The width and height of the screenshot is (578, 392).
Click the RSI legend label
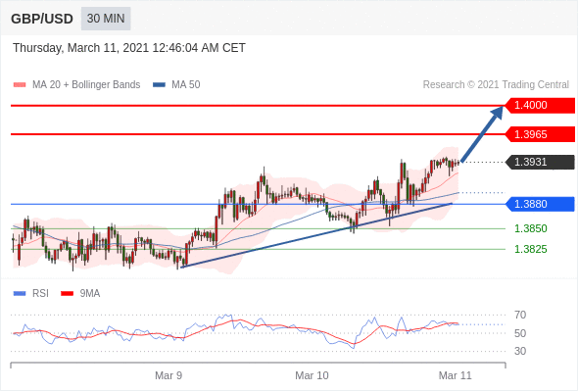pos(40,294)
